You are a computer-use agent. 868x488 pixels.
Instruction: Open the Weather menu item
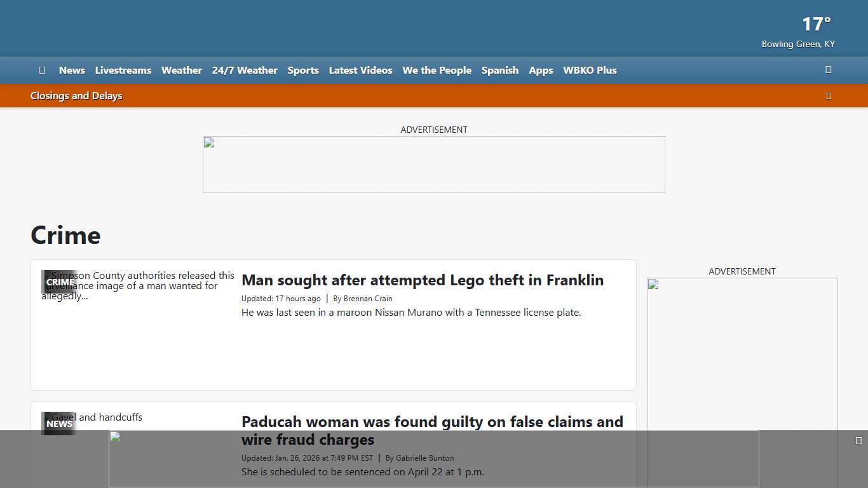click(182, 71)
